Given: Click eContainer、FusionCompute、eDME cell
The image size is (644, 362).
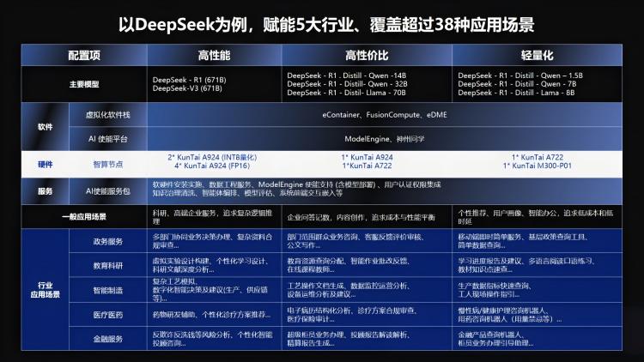Looking at the screenshot, I should [x=385, y=115].
